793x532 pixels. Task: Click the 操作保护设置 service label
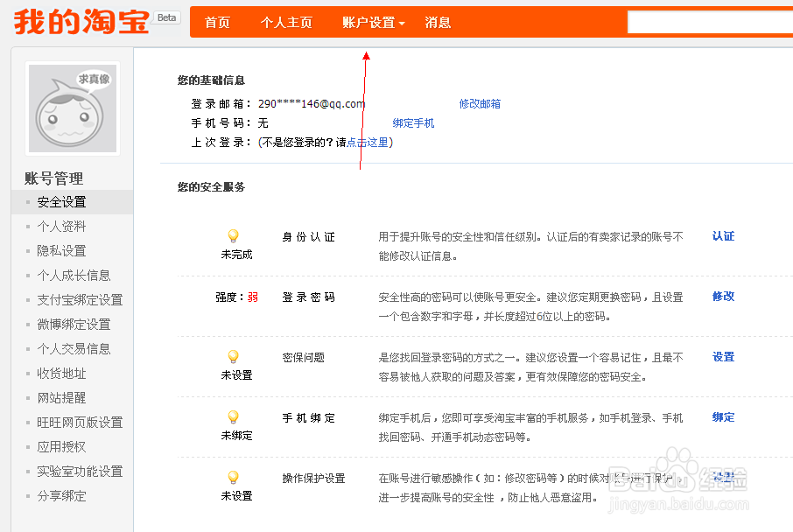click(x=313, y=479)
